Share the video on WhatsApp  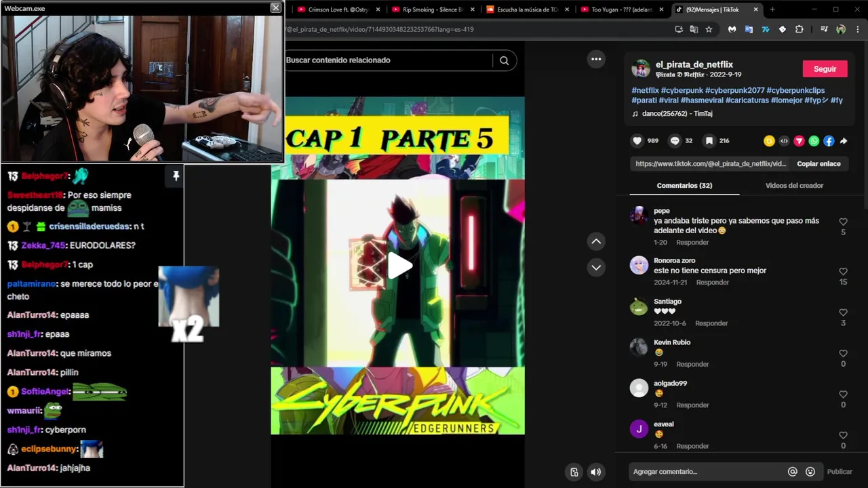pos(814,141)
